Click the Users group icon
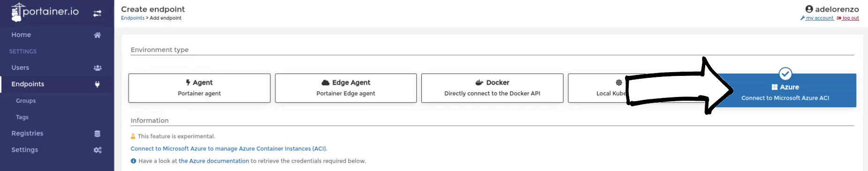 97,68
